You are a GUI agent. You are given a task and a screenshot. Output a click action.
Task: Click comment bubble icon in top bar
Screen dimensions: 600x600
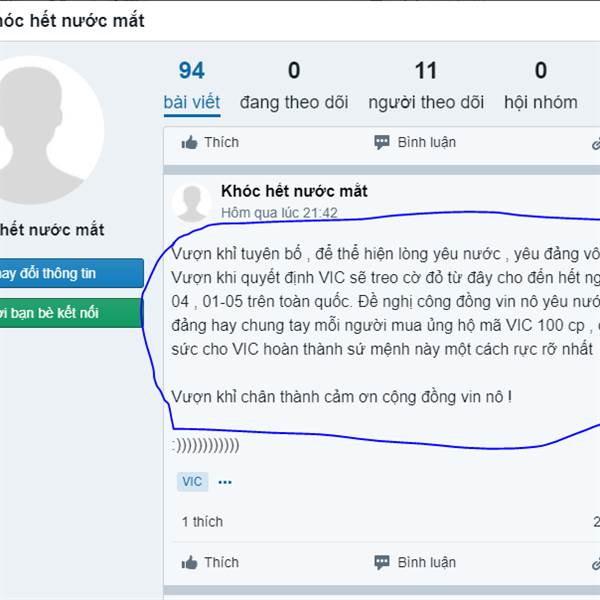[382, 142]
